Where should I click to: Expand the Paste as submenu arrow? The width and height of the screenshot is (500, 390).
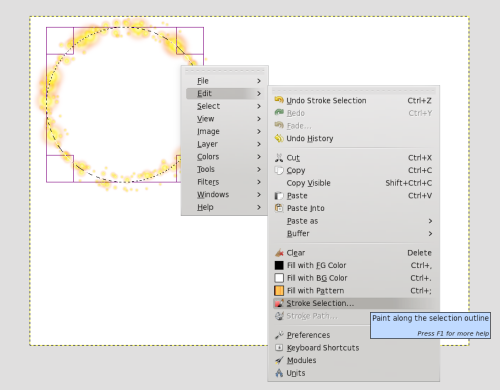coord(430,221)
